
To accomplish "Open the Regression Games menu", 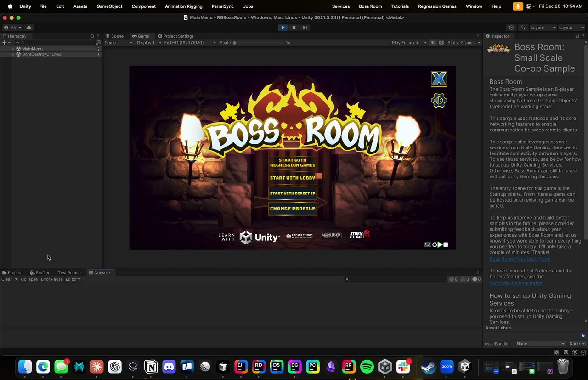I will (437, 6).
